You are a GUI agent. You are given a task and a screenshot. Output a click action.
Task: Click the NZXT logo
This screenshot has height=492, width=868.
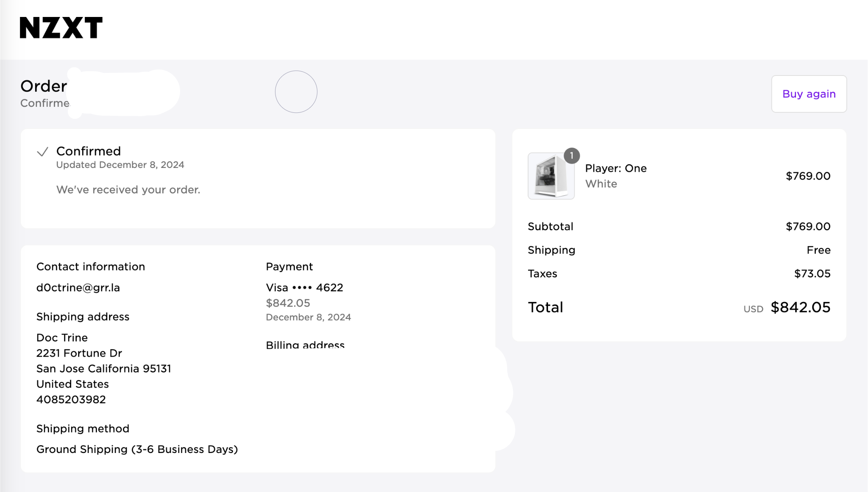pos(61,28)
